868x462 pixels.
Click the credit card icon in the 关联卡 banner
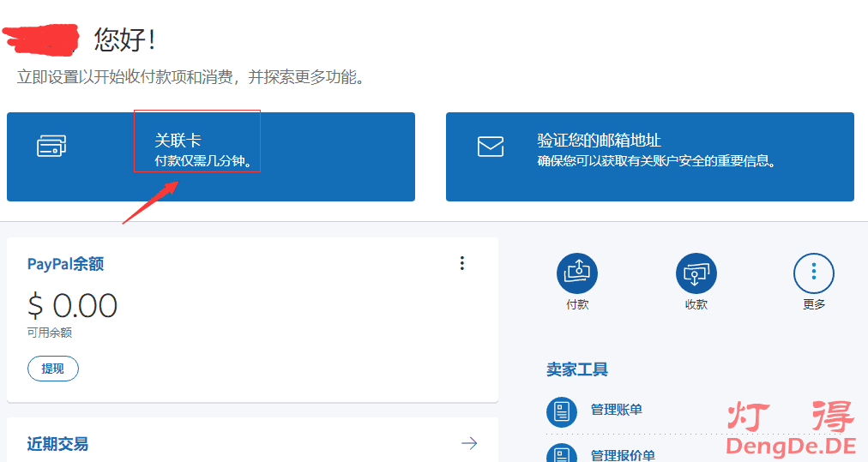51,147
